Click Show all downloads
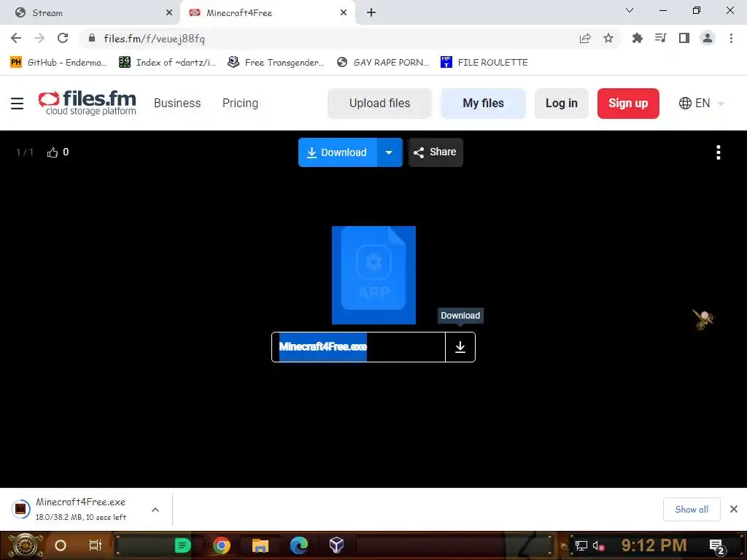Screen dimensions: 747x560 point(692,510)
